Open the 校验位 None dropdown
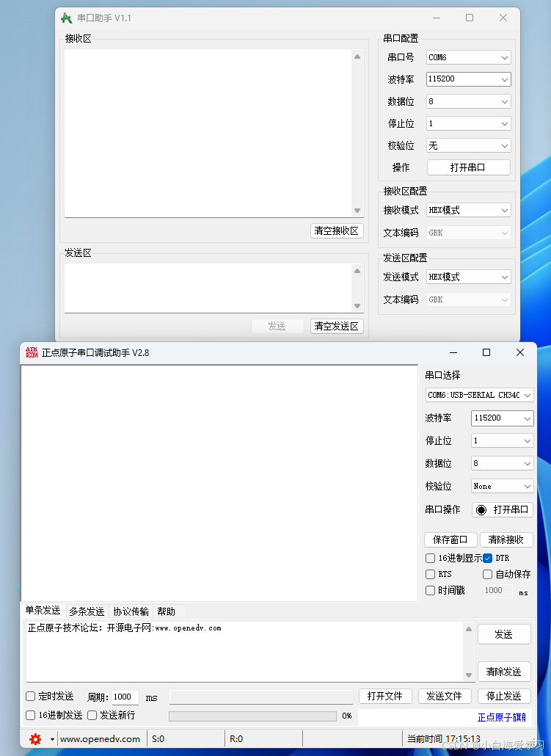Image resolution: width=551 pixels, height=756 pixels. pos(503,486)
